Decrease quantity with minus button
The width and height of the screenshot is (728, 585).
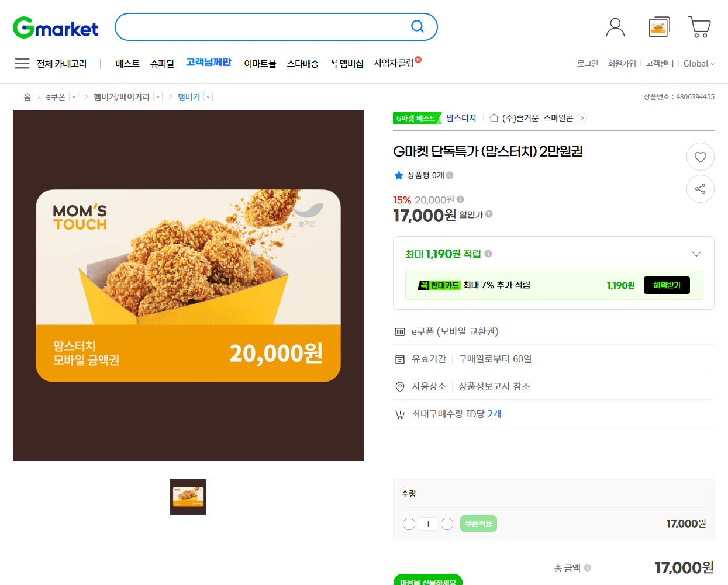(x=409, y=524)
